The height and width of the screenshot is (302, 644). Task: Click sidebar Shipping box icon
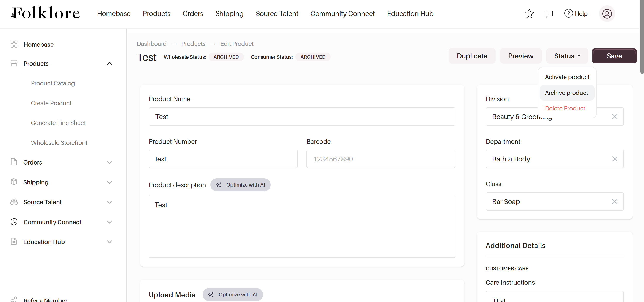click(14, 182)
